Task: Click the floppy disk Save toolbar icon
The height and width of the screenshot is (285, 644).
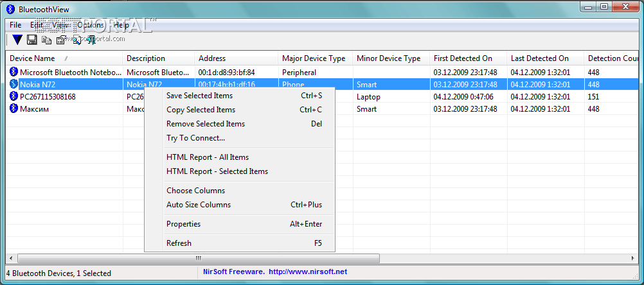Action: (32, 40)
